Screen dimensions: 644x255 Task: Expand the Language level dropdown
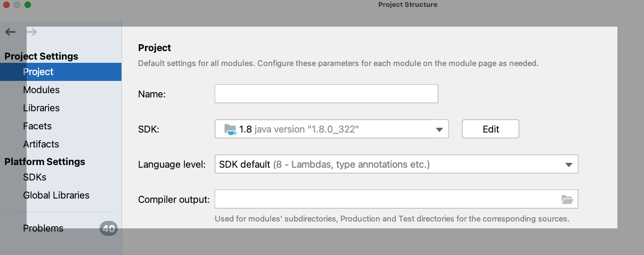click(568, 165)
